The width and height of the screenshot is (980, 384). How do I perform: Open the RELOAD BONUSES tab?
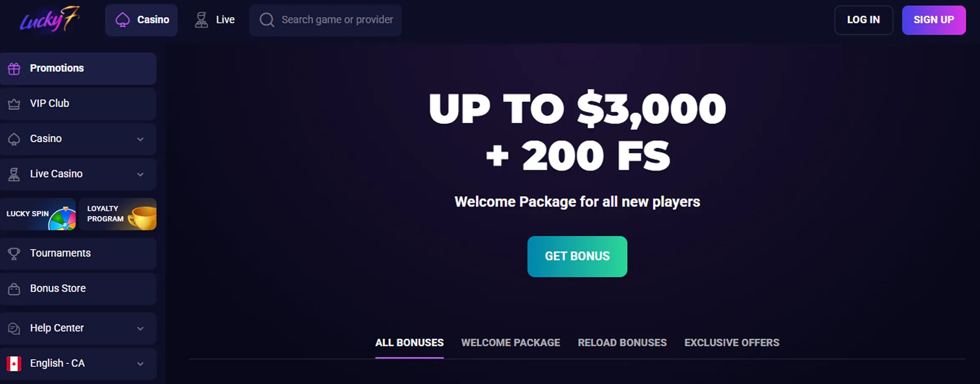tap(622, 342)
